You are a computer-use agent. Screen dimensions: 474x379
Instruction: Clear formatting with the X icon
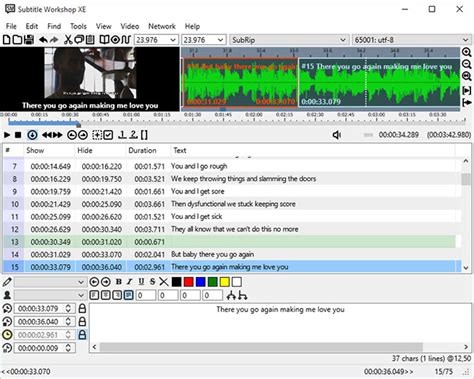coord(164,282)
